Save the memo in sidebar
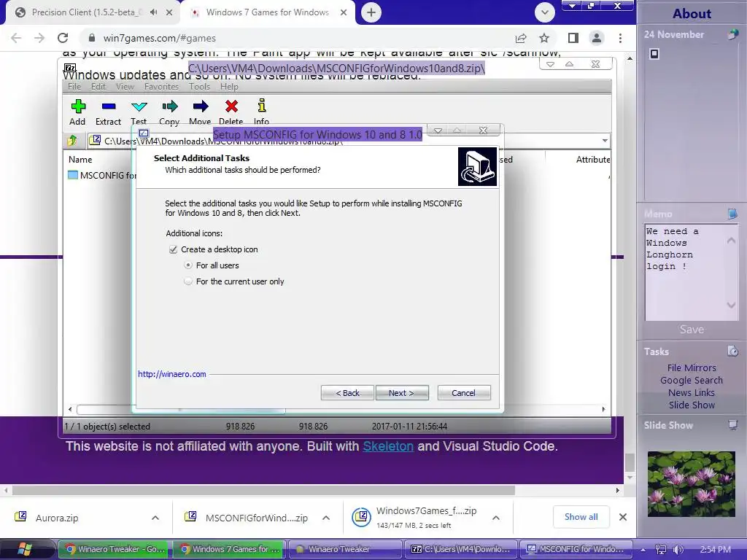The width and height of the screenshot is (747, 560). [x=692, y=329]
